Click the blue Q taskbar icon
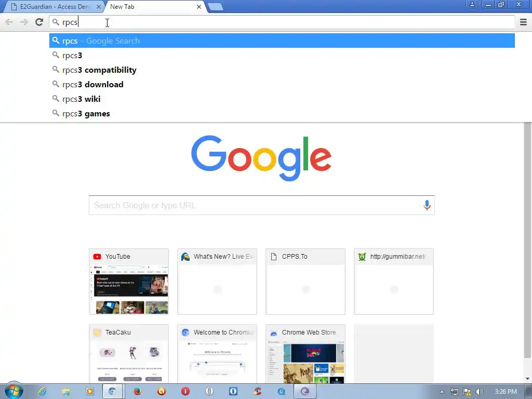 pos(281,392)
